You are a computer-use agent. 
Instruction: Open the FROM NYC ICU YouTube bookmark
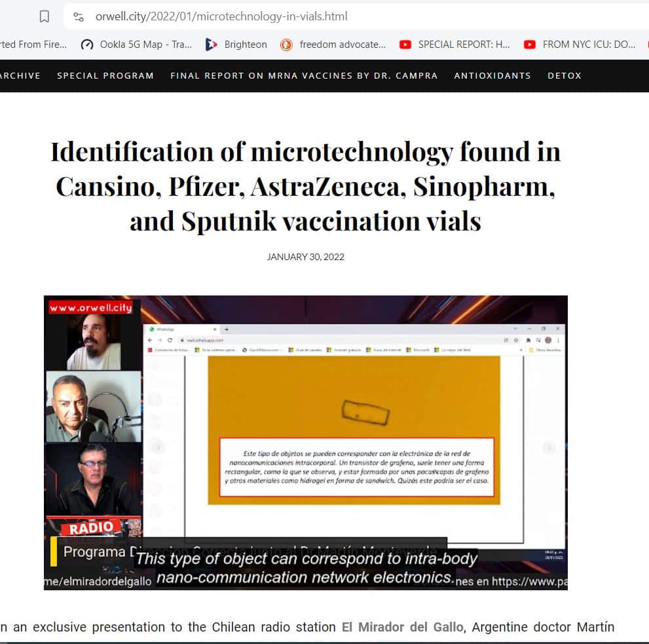(x=580, y=45)
